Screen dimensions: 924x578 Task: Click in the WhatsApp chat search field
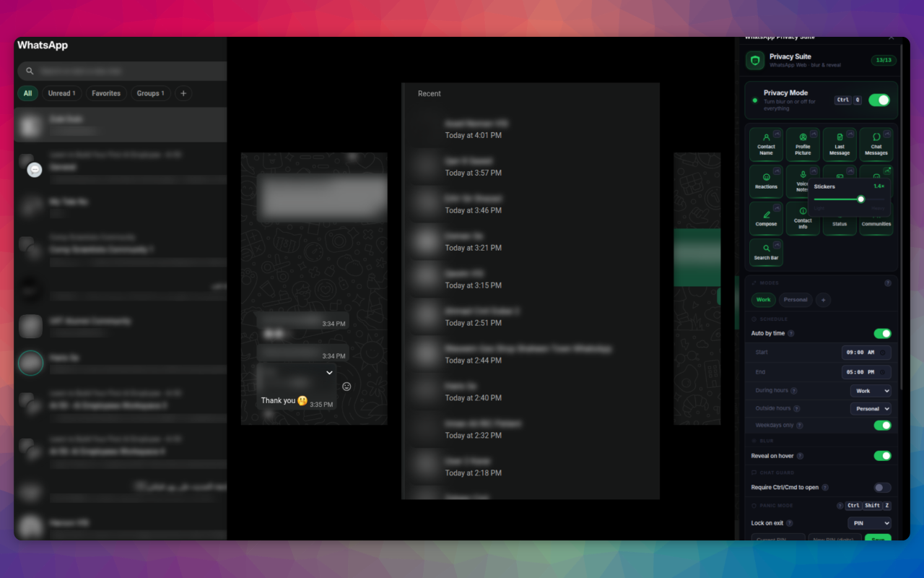click(123, 71)
